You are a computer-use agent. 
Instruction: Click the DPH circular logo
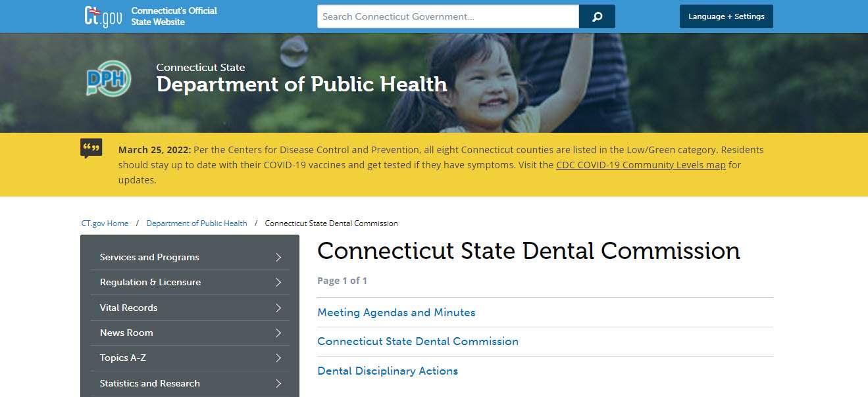tap(108, 78)
